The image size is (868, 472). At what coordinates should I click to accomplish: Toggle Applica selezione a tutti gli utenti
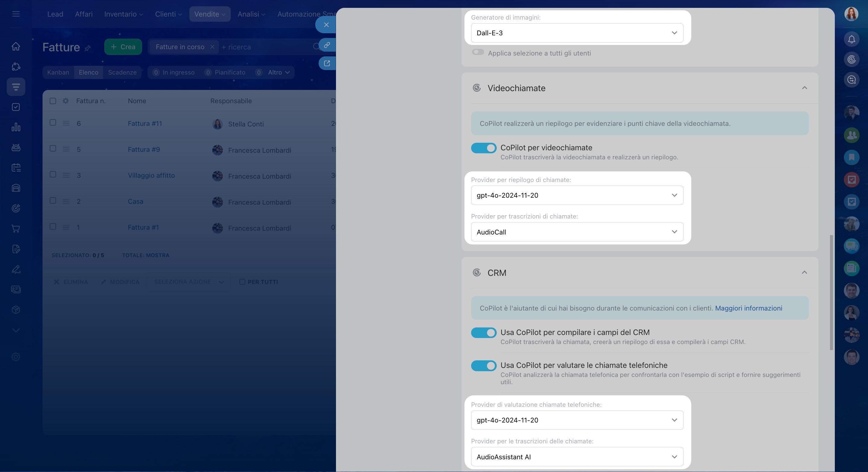(478, 52)
